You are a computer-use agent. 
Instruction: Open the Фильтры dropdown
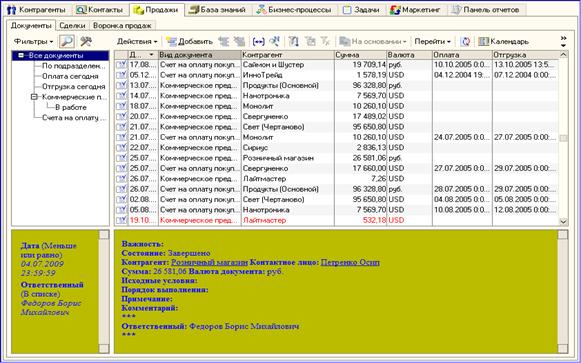[33, 41]
